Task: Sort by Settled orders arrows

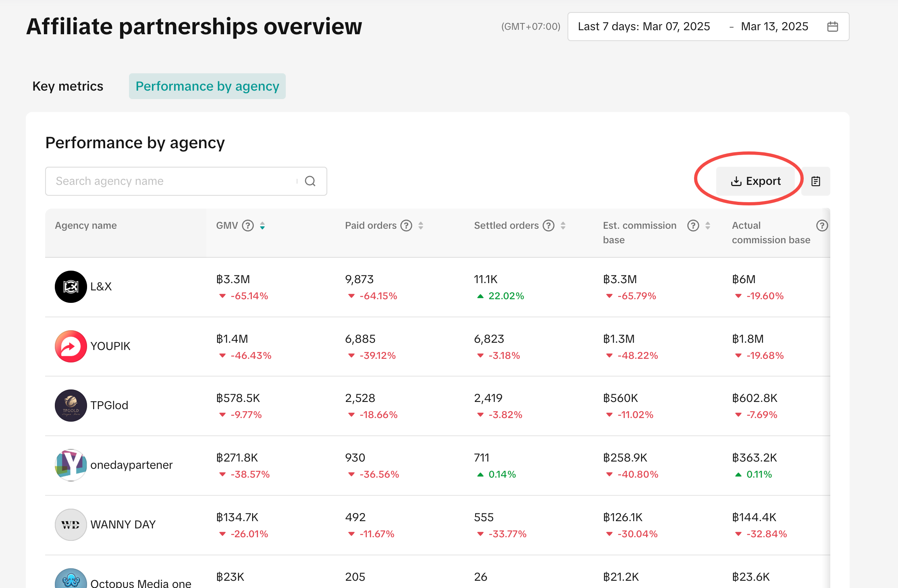Action: click(x=563, y=226)
